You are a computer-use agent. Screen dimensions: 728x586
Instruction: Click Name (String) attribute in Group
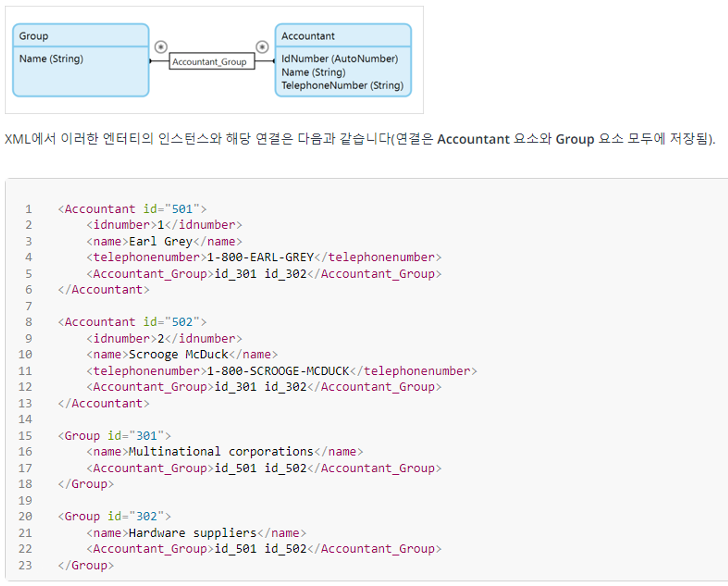51,59
